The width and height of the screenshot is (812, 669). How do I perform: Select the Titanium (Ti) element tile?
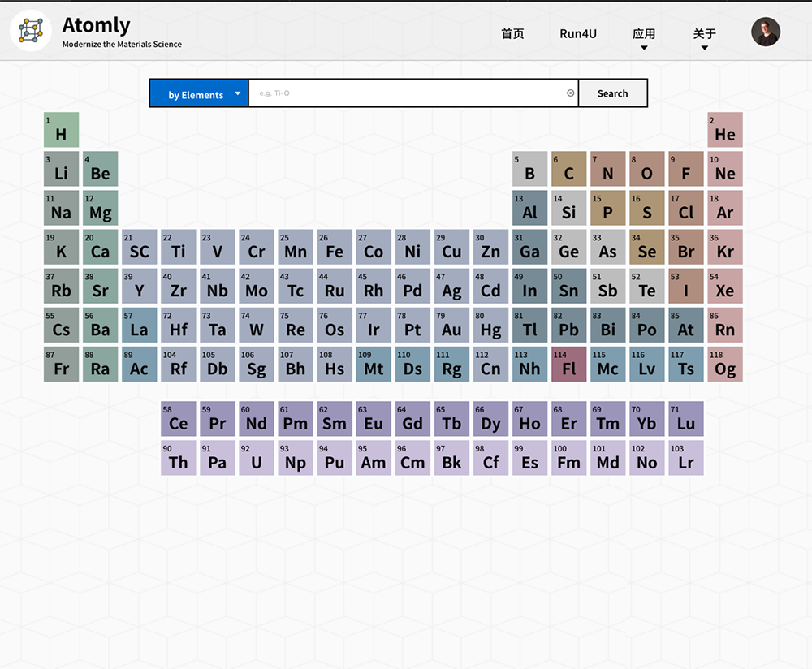pos(179,247)
